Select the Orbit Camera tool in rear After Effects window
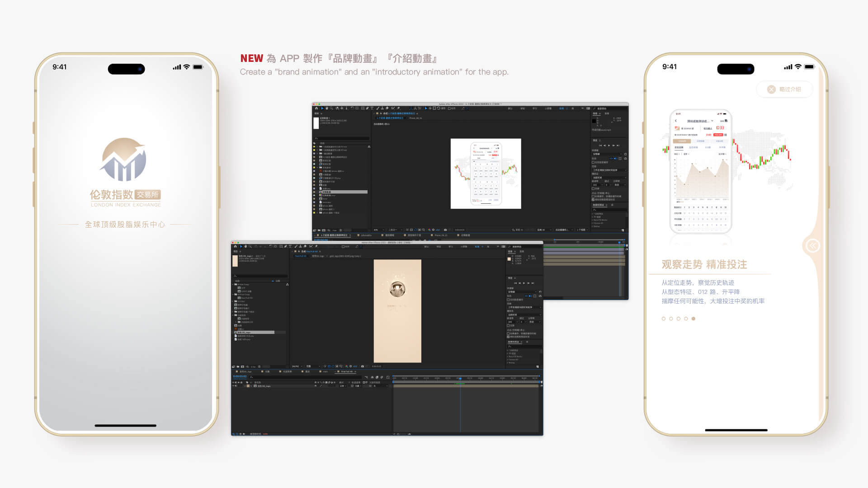Viewport: 868px width, 488px height. pos(337,108)
